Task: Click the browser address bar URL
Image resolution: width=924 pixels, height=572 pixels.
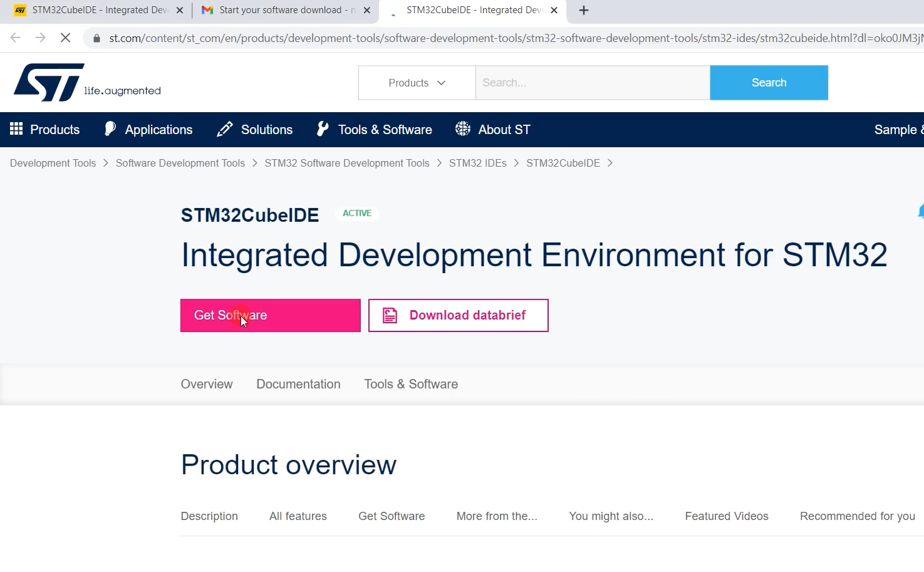Action: 516,38
